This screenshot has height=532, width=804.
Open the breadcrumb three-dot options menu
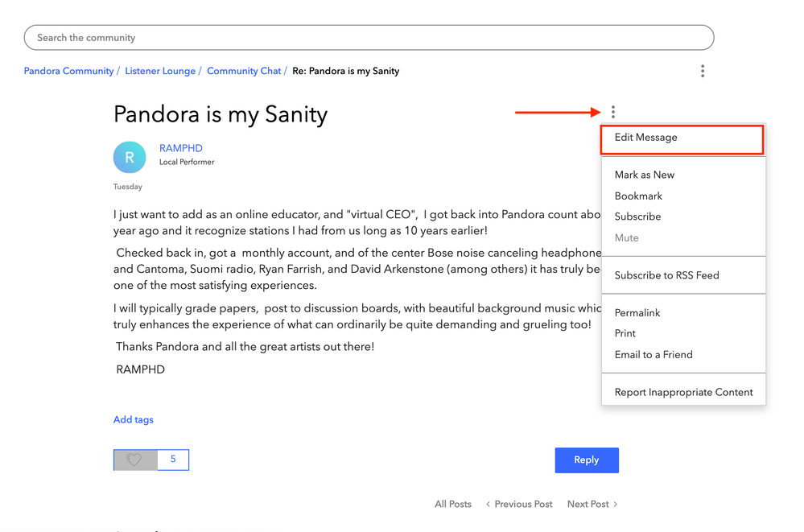point(703,71)
